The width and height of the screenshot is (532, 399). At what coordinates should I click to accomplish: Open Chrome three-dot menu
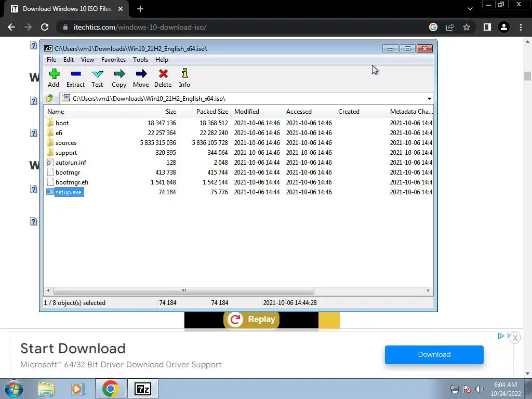click(521, 27)
